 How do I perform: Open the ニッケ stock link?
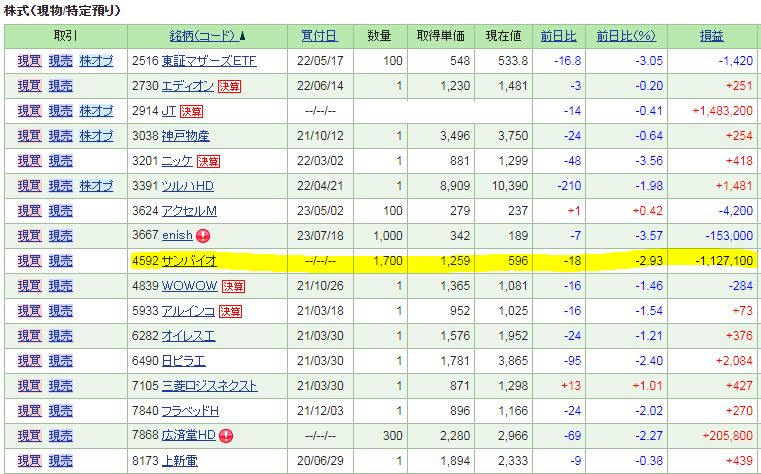coord(177,161)
